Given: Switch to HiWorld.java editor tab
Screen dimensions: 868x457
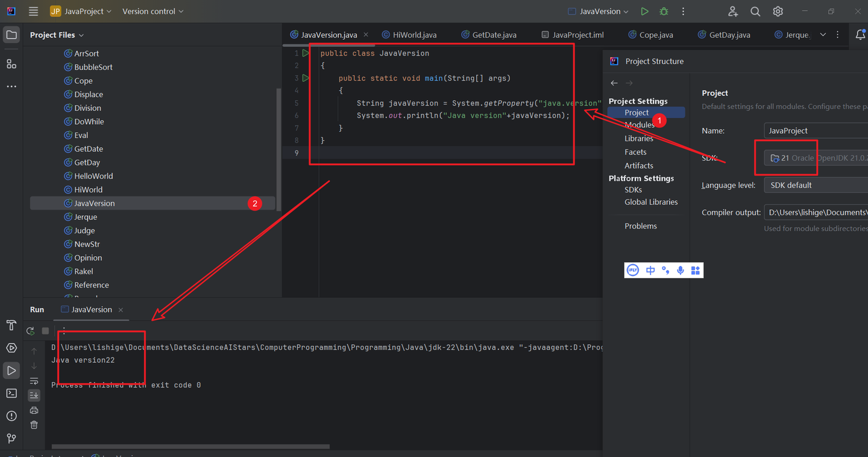Looking at the screenshot, I should pyautogui.click(x=409, y=35).
